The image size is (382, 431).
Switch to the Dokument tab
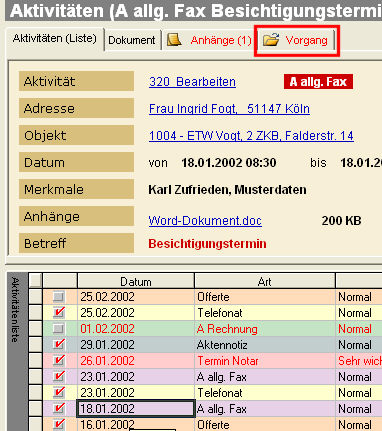(x=132, y=40)
